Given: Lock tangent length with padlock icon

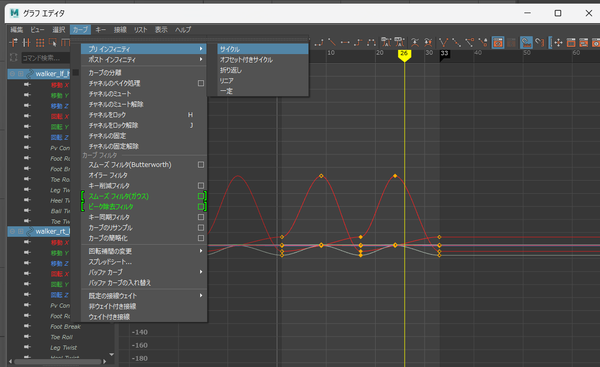Looking at the screenshot, I should point(483,42).
